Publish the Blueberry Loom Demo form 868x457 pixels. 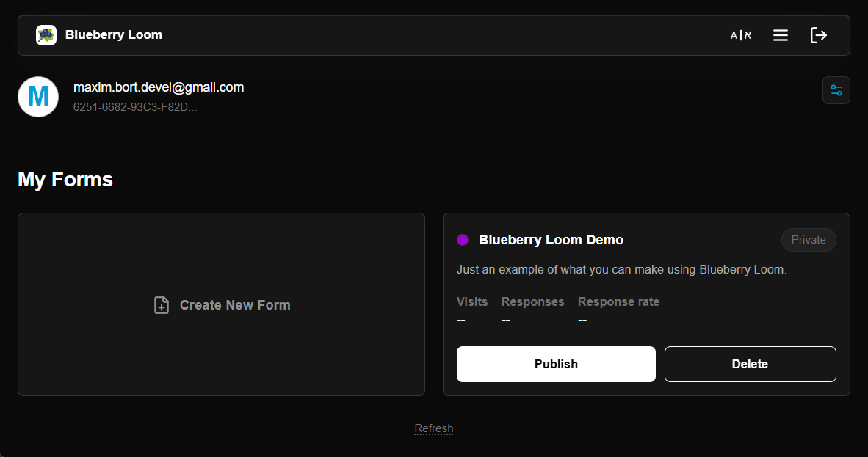coord(556,364)
